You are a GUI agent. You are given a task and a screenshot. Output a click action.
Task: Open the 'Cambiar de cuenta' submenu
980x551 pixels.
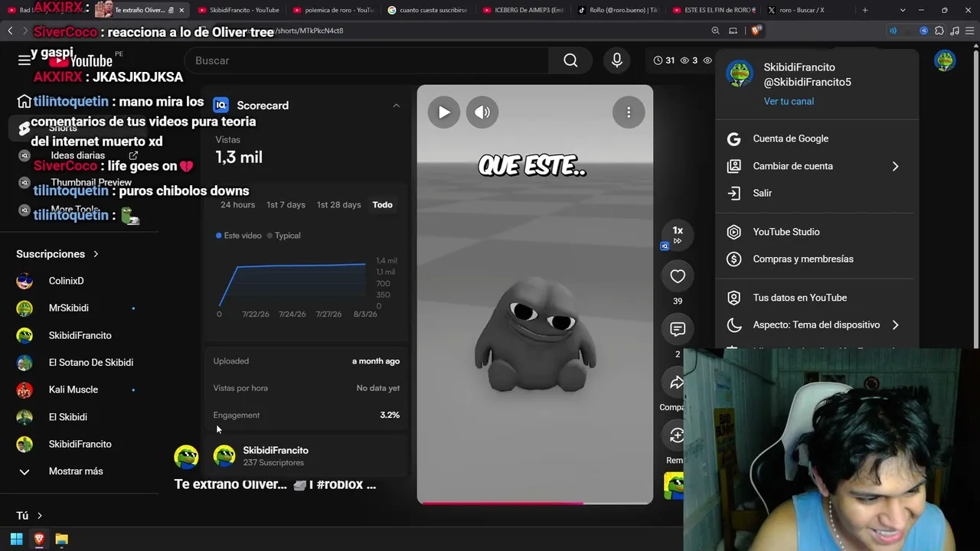tap(816, 166)
